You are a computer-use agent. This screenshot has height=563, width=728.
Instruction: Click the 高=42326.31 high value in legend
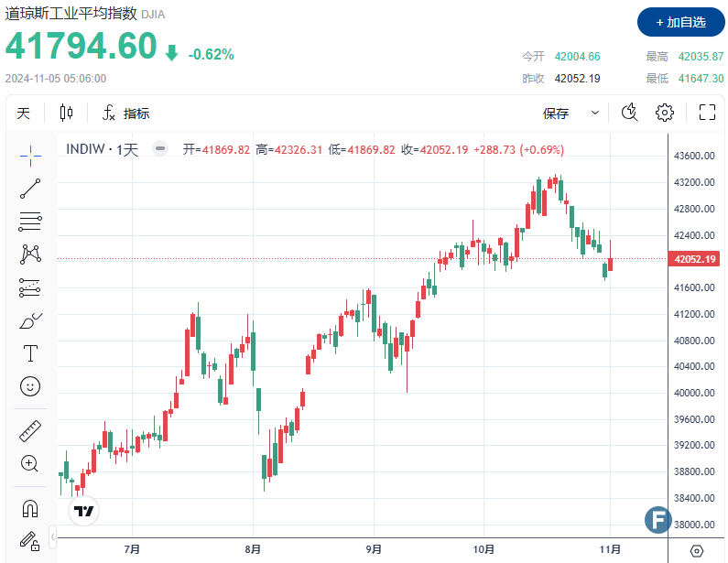[x=288, y=149]
